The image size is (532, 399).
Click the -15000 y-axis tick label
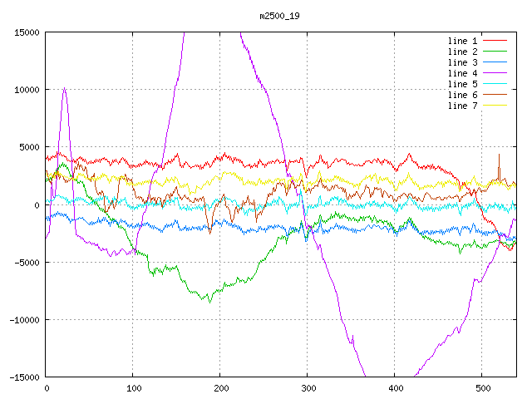coord(24,377)
